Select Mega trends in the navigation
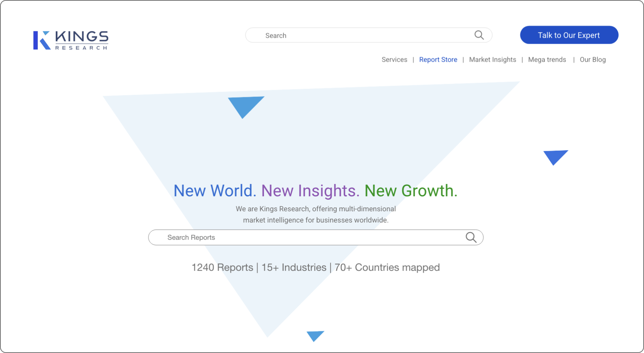The height and width of the screenshot is (353, 644). (547, 60)
